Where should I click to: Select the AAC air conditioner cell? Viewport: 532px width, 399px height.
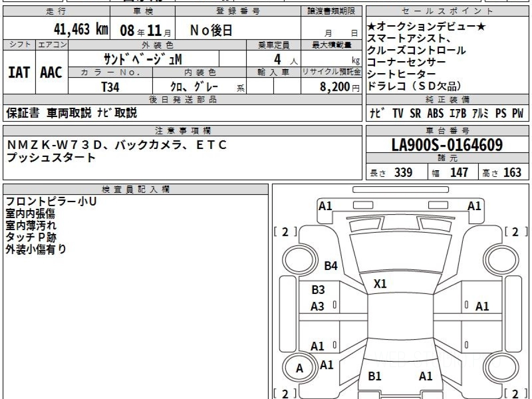(51, 72)
